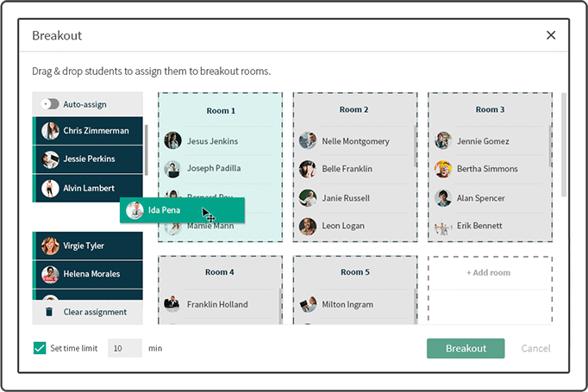Click the name Joseph Padilla

click(x=214, y=168)
